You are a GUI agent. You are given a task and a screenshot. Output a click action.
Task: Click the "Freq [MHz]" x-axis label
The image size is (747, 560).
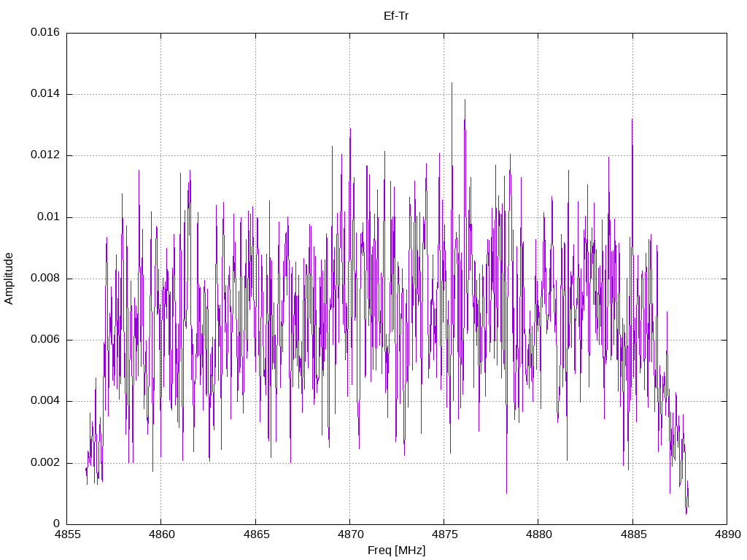coord(396,551)
